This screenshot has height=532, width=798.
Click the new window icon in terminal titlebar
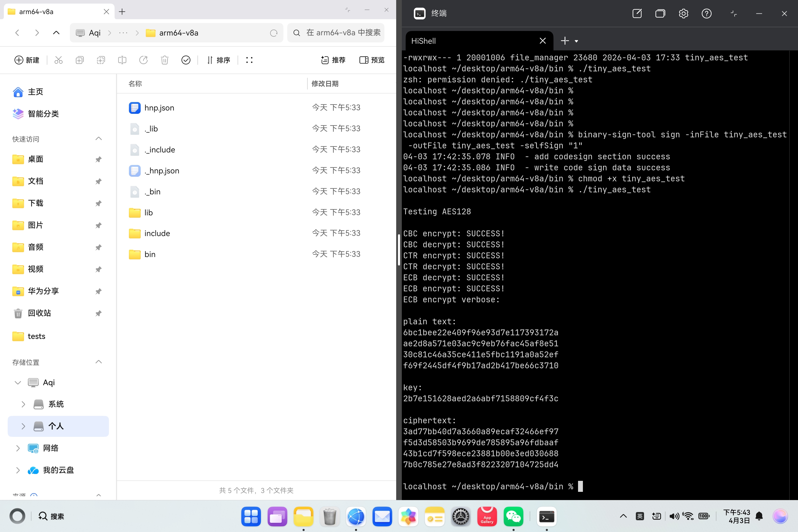pos(637,14)
